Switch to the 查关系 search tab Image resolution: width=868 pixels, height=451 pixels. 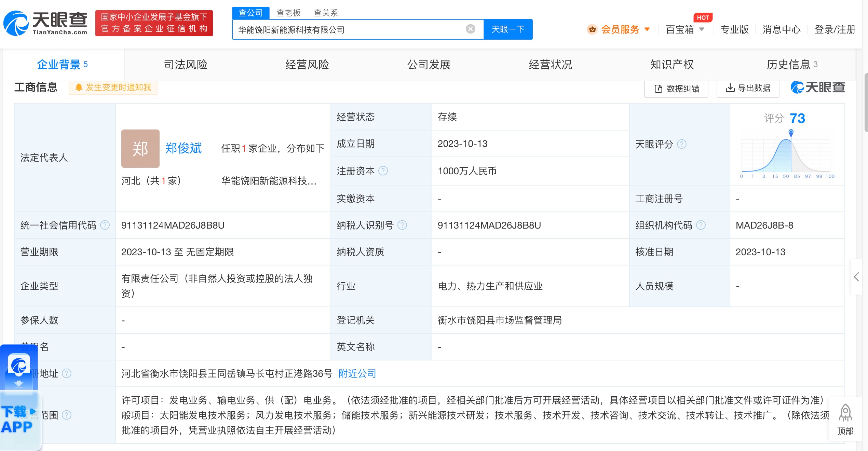coord(326,13)
